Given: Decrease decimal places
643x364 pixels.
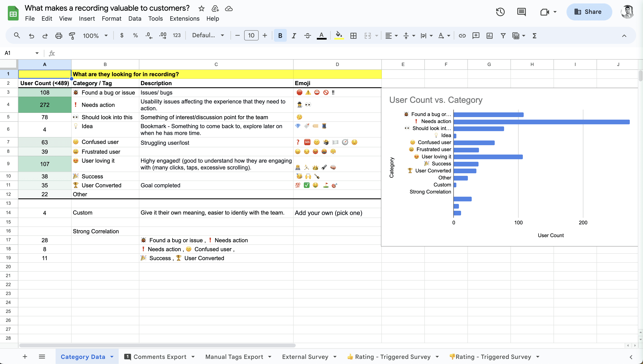Looking at the screenshot, I should (149, 36).
